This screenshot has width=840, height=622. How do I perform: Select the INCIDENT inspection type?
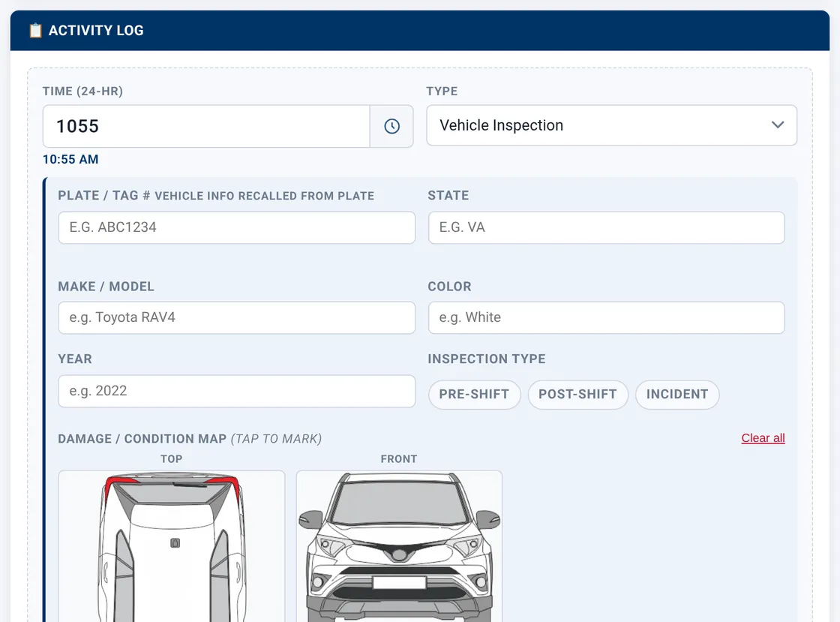677,395
